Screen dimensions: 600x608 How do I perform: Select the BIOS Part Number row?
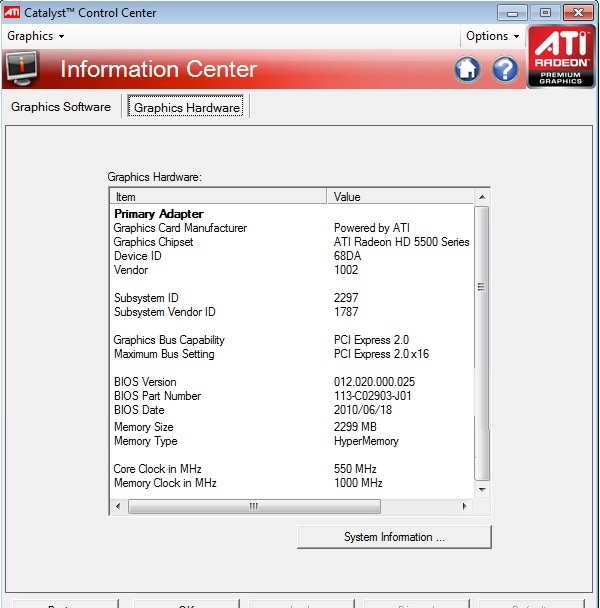pyautogui.click(x=292, y=396)
